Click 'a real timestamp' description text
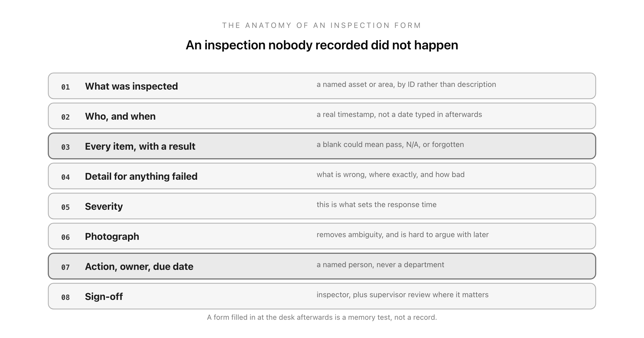644x338 pixels. coord(399,115)
